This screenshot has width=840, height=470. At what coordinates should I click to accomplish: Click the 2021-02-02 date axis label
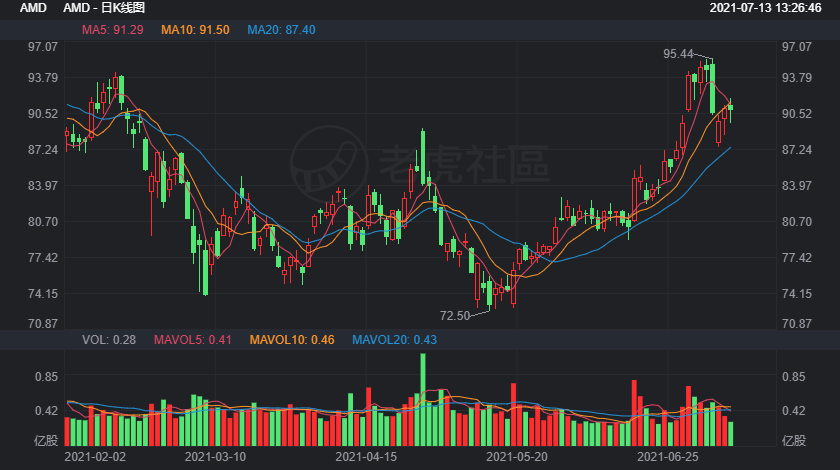(x=95, y=457)
